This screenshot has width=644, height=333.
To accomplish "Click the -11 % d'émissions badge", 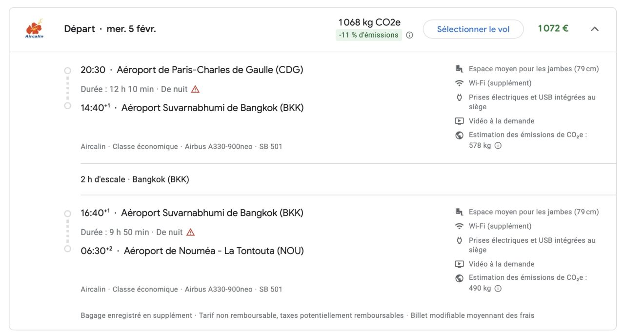I will point(368,35).
